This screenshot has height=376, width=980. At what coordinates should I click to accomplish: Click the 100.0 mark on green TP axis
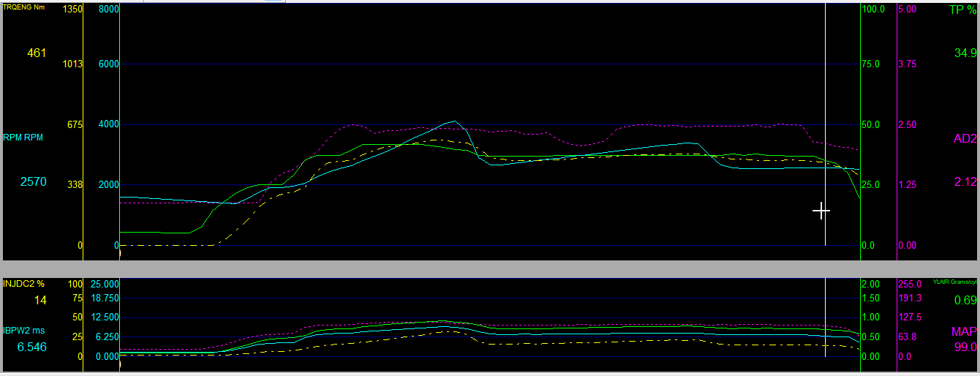pyautogui.click(x=873, y=10)
